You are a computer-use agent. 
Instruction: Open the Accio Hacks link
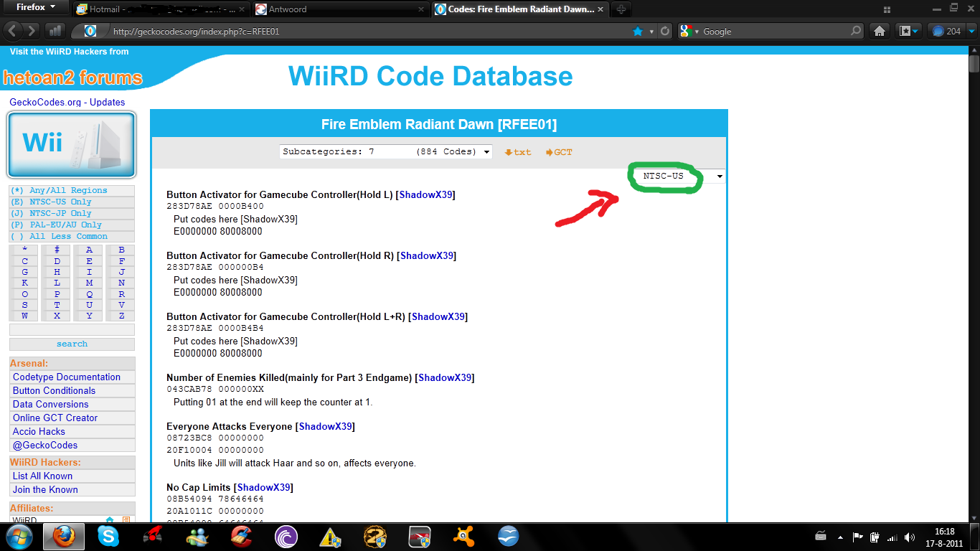click(x=39, y=431)
